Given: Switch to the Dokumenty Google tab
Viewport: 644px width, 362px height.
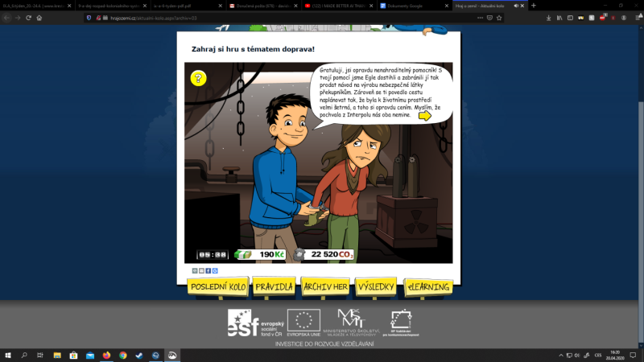Looking at the screenshot, I should pos(411,6).
